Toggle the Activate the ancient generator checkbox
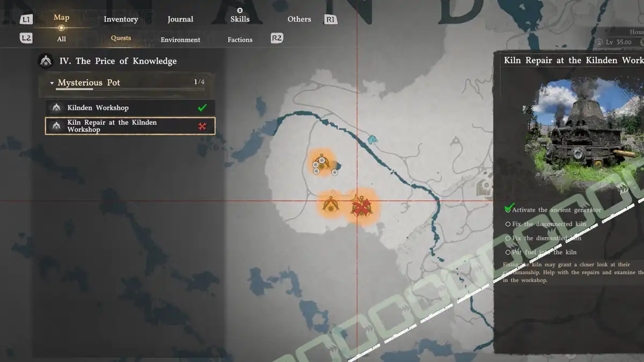Screen dimensions: 644x362 pos(508,209)
